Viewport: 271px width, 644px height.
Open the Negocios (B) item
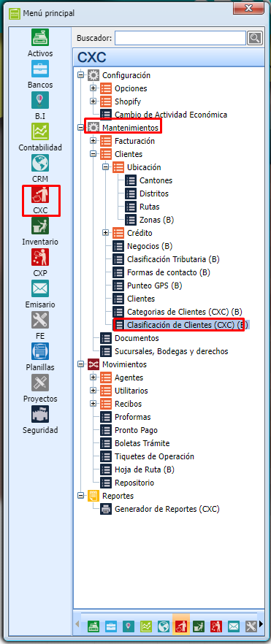(150, 246)
